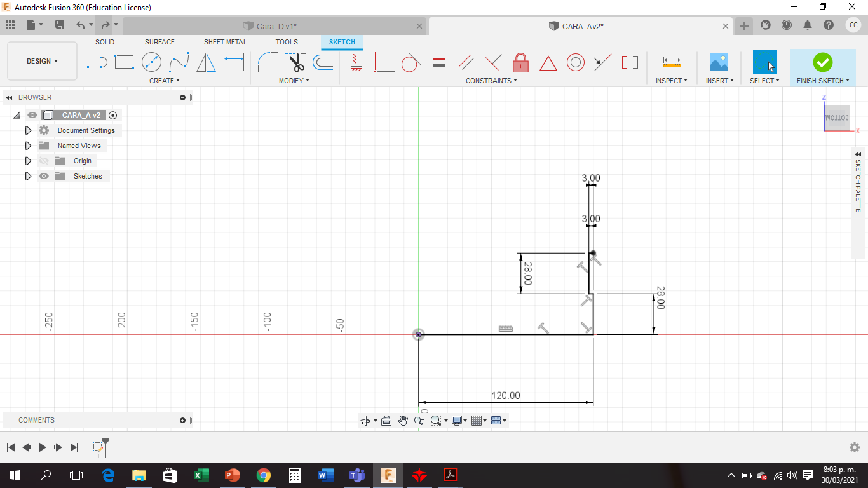The width and height of the screenshot is (868, 488).
Task: Apply the Equal constraint
Action: point(438,62)
